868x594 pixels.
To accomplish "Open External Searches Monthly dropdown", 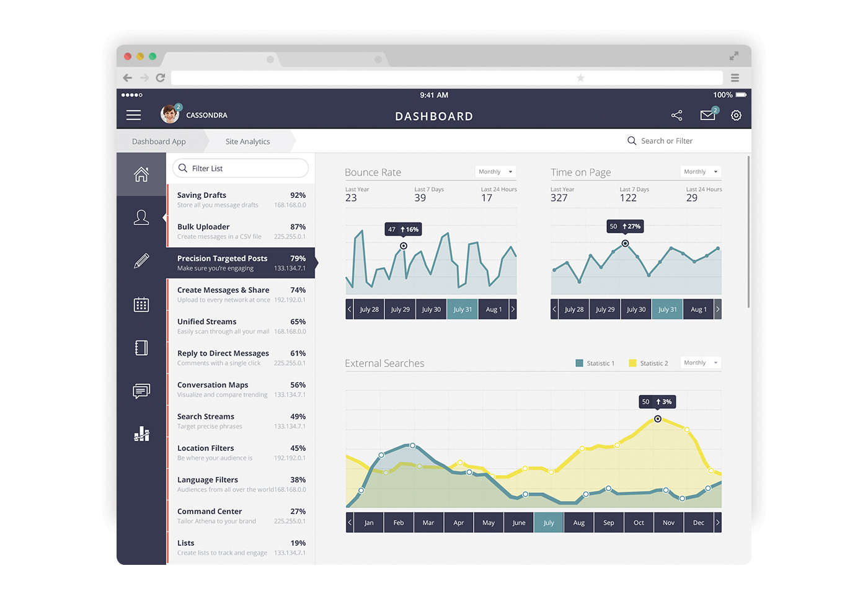I will (x=701, y=363).
